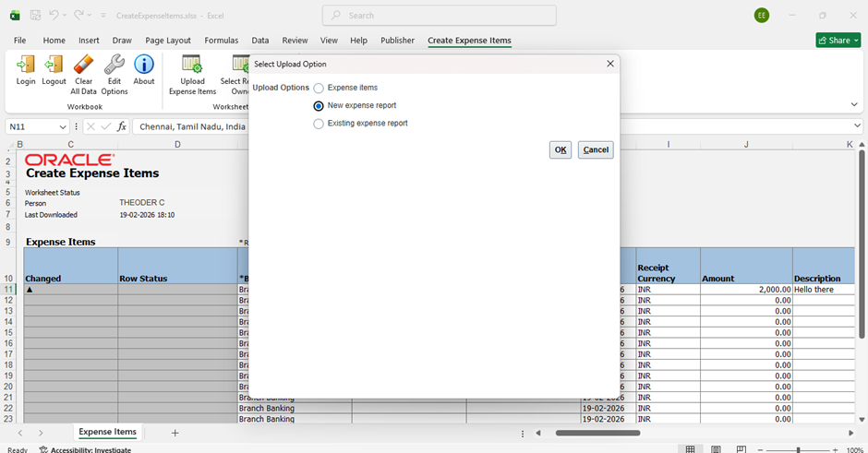
Task: Click the Login ribbon icon
Action: [26, 65]
